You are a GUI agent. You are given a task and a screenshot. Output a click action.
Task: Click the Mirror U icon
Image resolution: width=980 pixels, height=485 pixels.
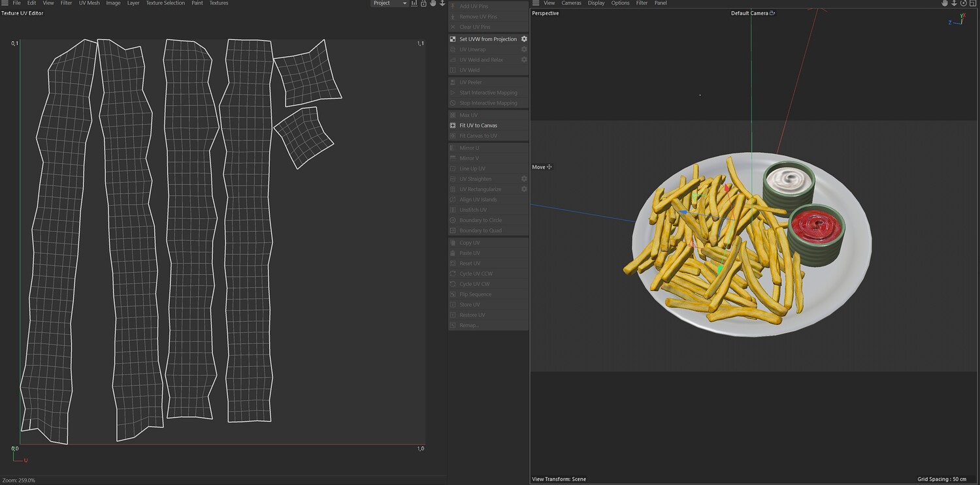coord(453,148)
